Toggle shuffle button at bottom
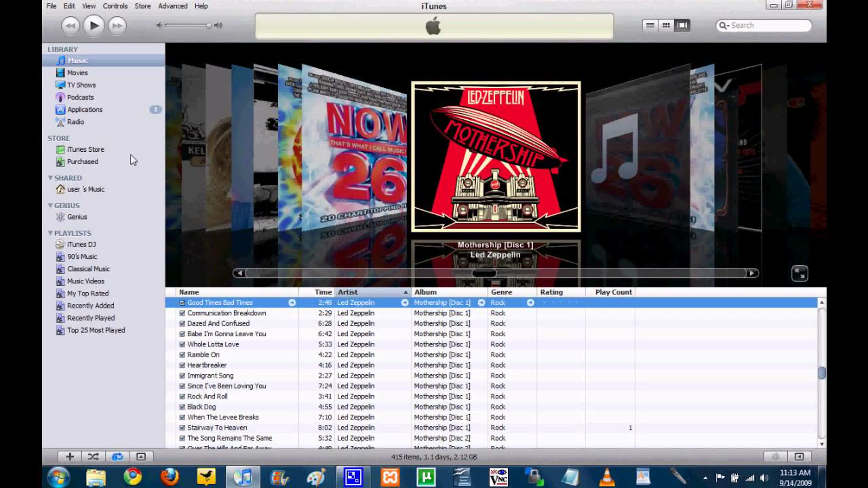 click(x=93, y=457)
